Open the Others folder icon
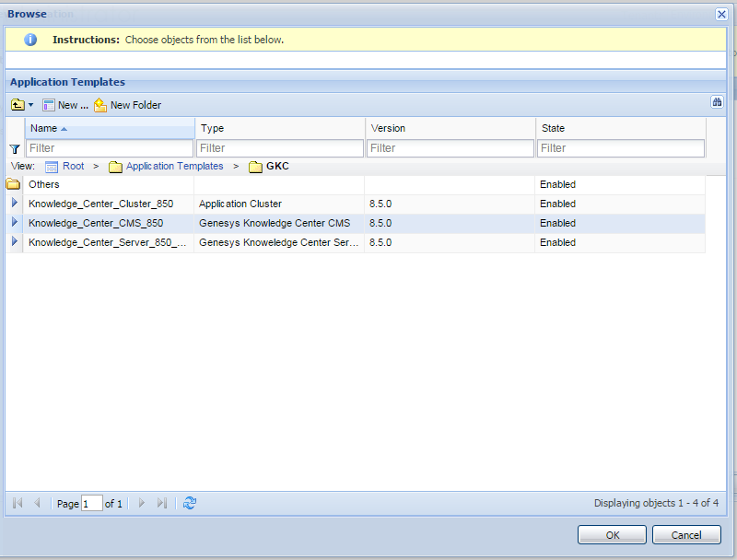 [13, 184]
